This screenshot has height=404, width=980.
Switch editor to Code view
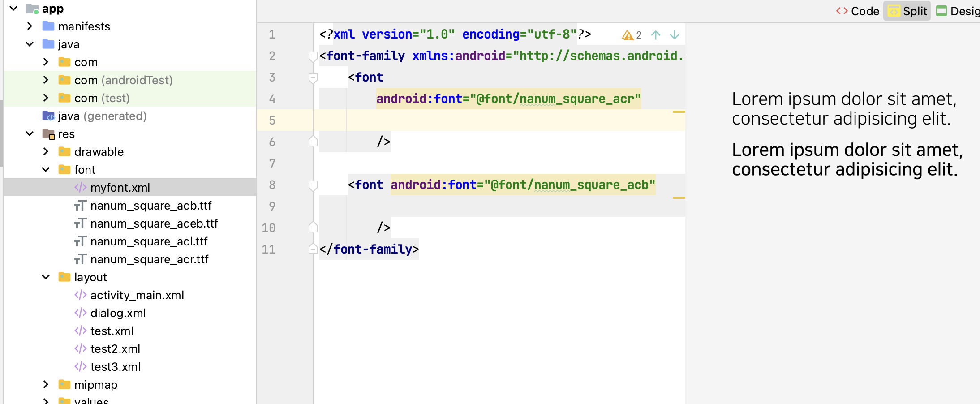(x=857, y=11)
